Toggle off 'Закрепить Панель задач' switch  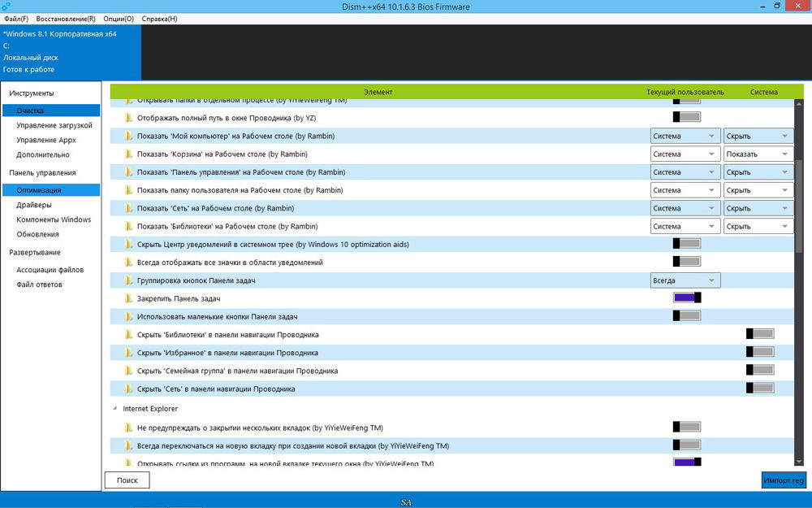687,297
